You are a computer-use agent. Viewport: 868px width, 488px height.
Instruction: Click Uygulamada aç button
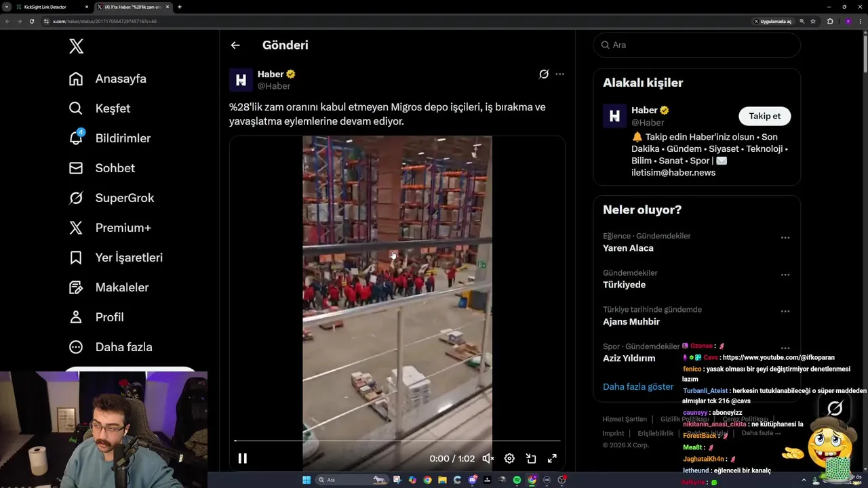772,21
